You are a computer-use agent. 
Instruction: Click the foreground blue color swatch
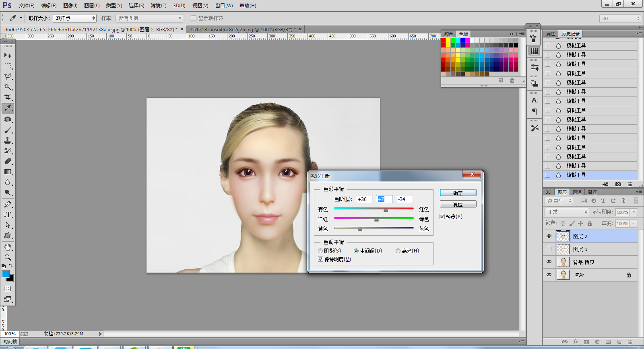tap(6, 274)
